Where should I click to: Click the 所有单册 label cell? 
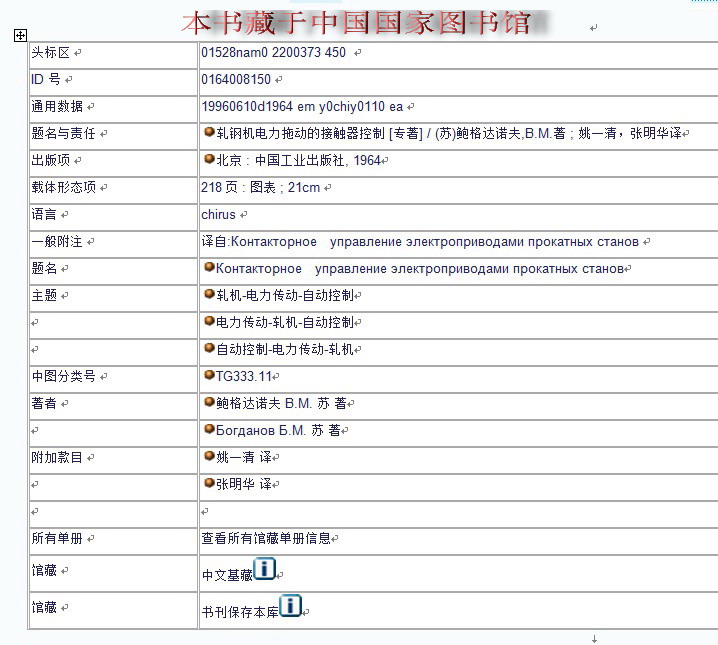pos(114,541)
